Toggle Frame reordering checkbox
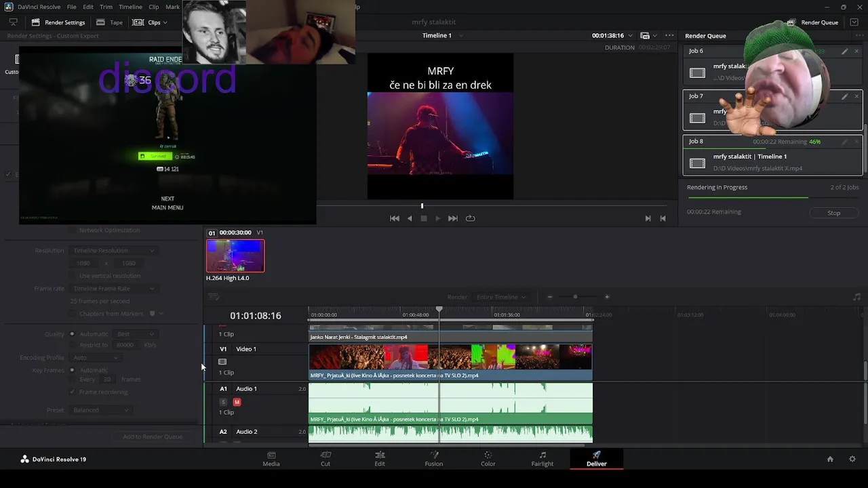This screenshot has width=868, height=488. (x=74, y=392)
